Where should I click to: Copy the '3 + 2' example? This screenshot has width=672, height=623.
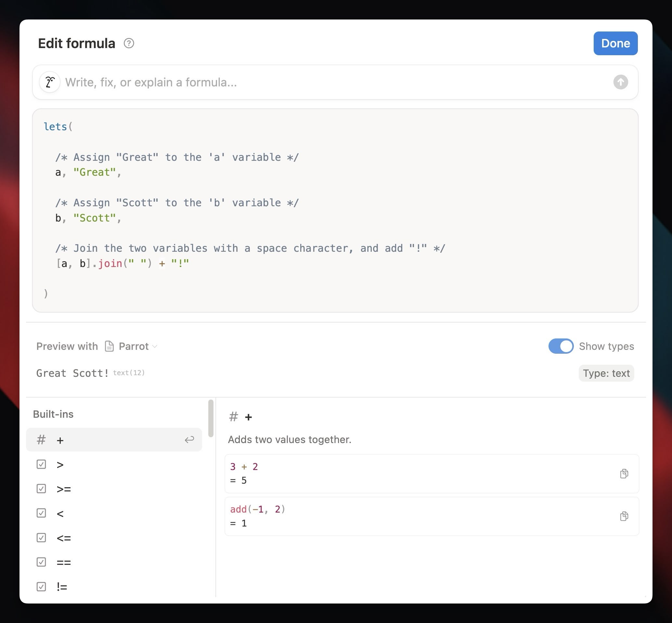pos(624,474)
